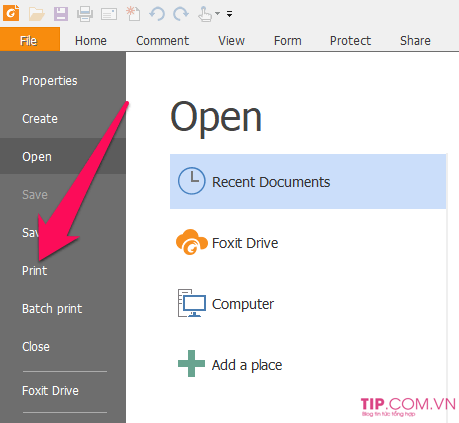Create new PDF from the blank page icon
Viewport: 459px width, 423px height.
click(x=133, y=14)
